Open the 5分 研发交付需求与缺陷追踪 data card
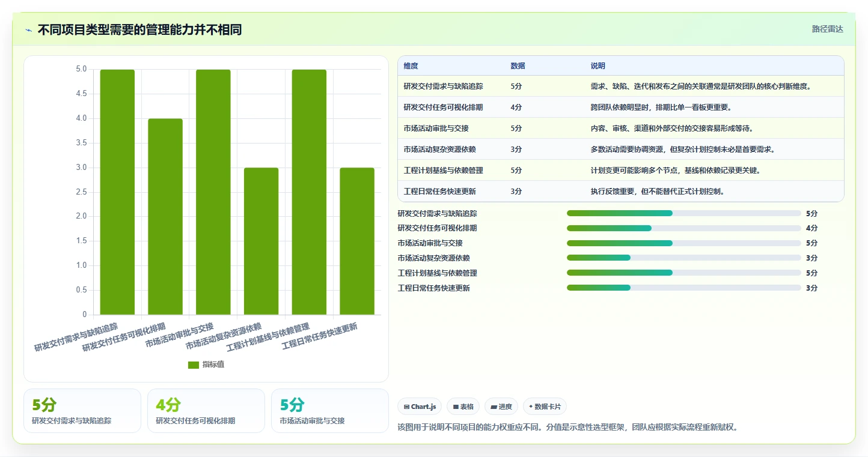This screenshot has height=457, width=868. tap(82, 411)
